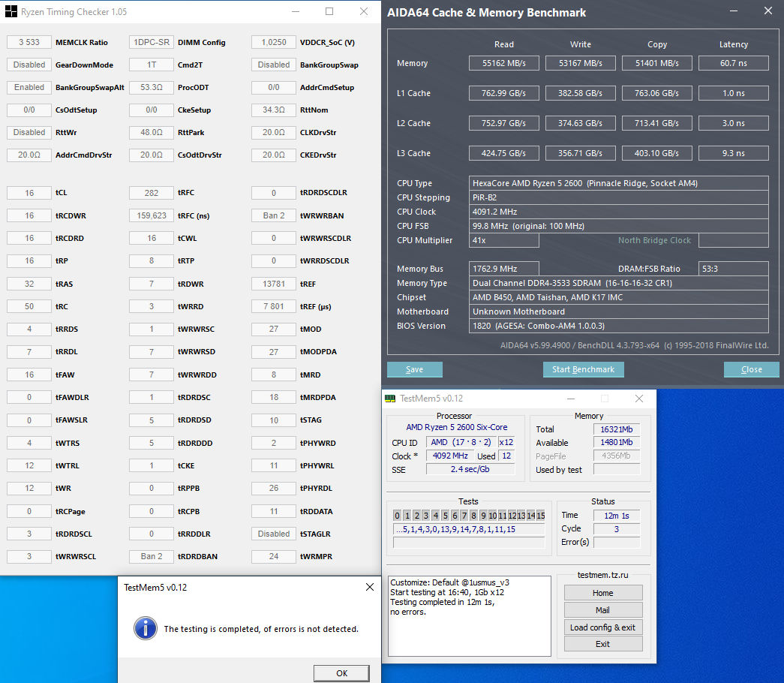Select the RttPark 48.0Ω field
Screen dimensions: 784x683
[x=152, y=133]
